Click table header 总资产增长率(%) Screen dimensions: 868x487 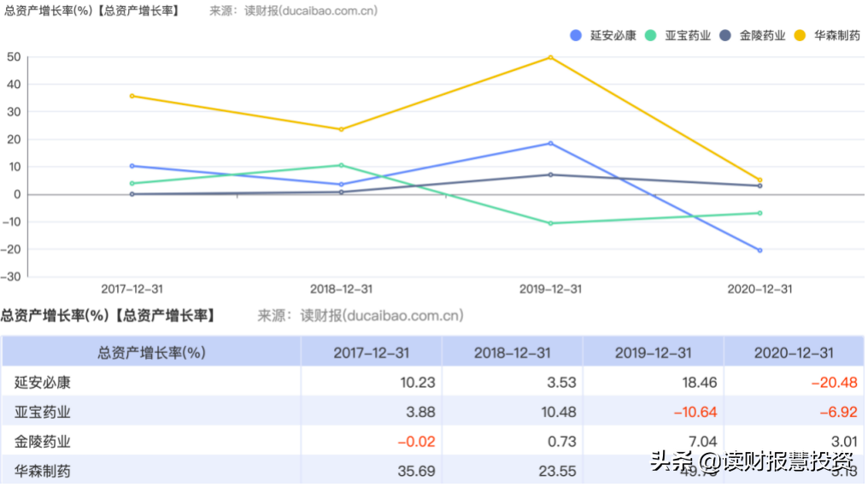(x=151, y=353)
